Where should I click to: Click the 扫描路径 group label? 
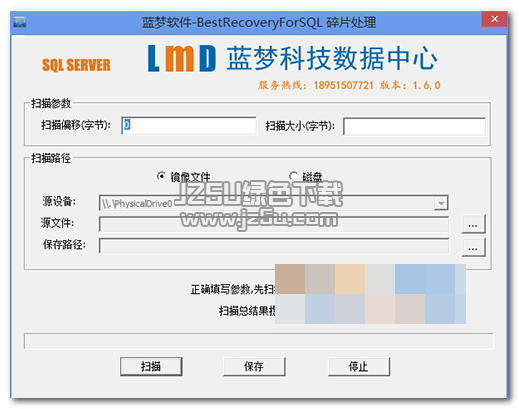pos(51,158)
